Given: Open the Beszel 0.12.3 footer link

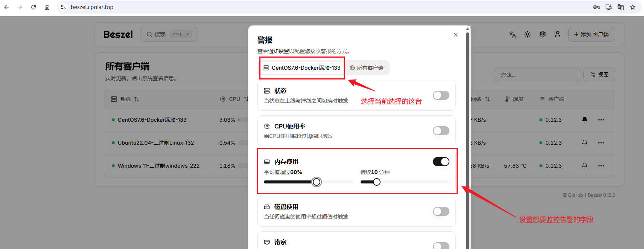Looking at the screenshot, I should [x=601, y=195].
